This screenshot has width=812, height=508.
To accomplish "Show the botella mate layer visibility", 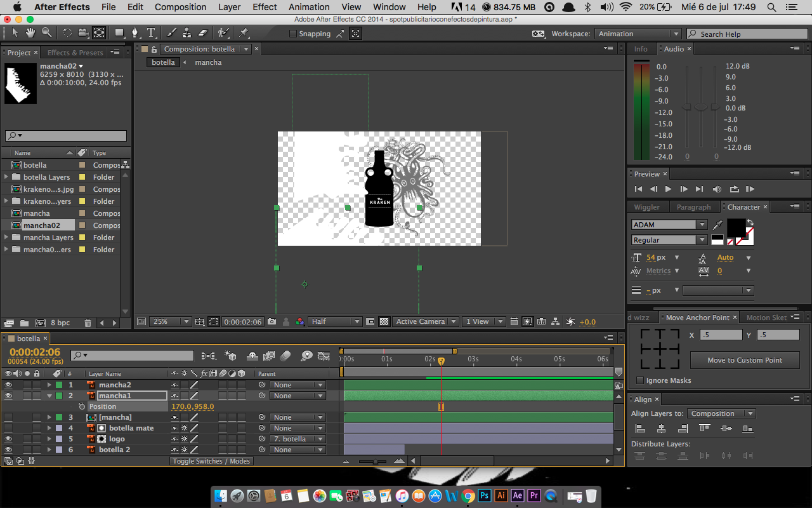I will click(8, 428).
